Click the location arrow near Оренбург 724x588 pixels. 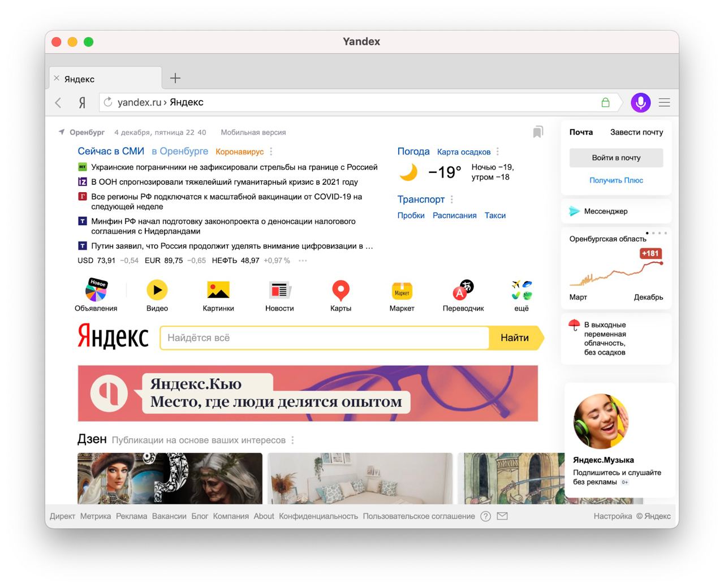click(x=62, y=132)
